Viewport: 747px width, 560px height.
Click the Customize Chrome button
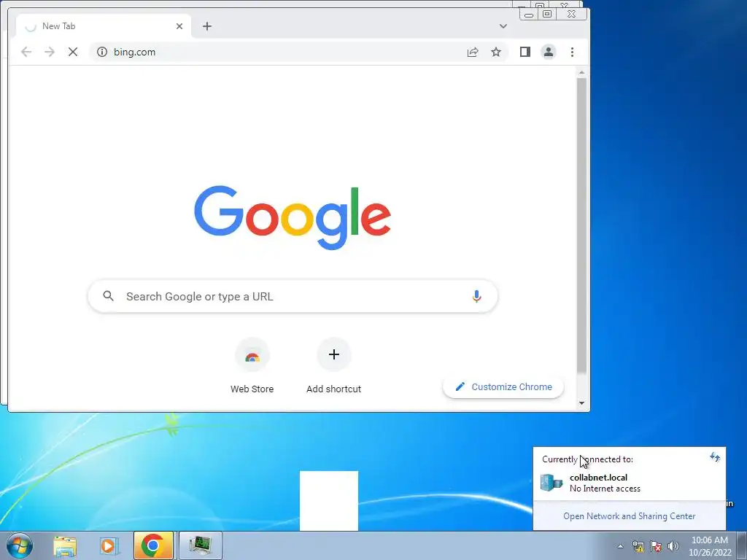pos(503,386)
